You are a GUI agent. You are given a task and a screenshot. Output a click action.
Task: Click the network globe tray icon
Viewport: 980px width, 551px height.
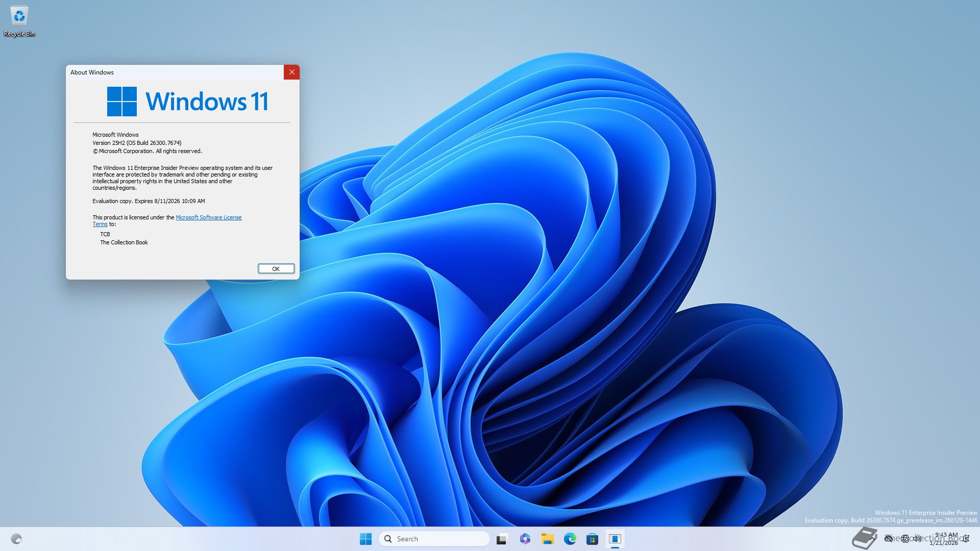(905, 539)
